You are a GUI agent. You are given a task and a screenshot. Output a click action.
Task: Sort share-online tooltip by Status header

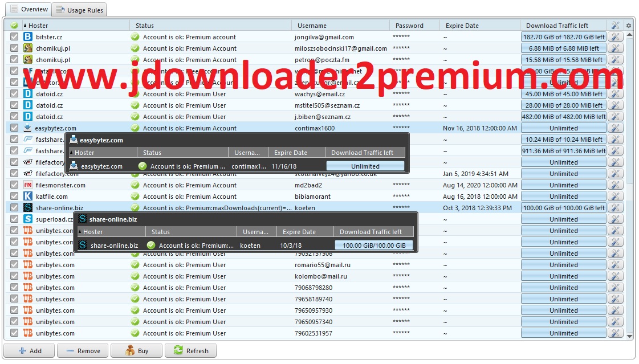click(x=191, y=232)
